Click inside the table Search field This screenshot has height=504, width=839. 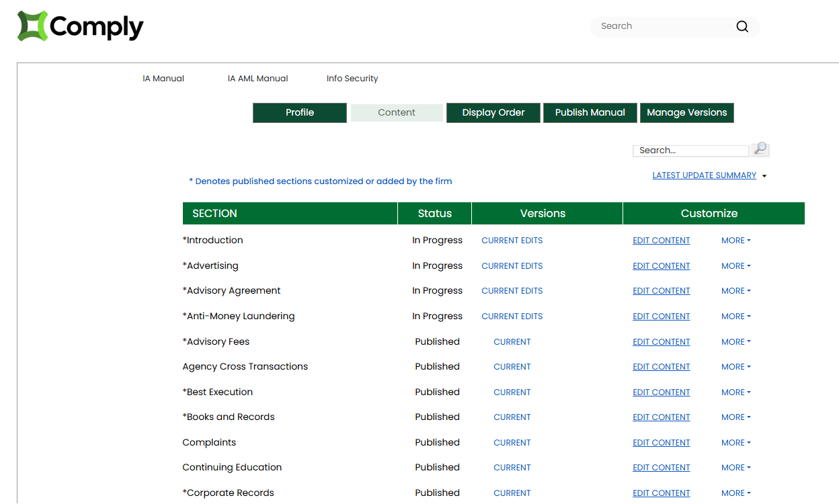[x=690, y=151]
